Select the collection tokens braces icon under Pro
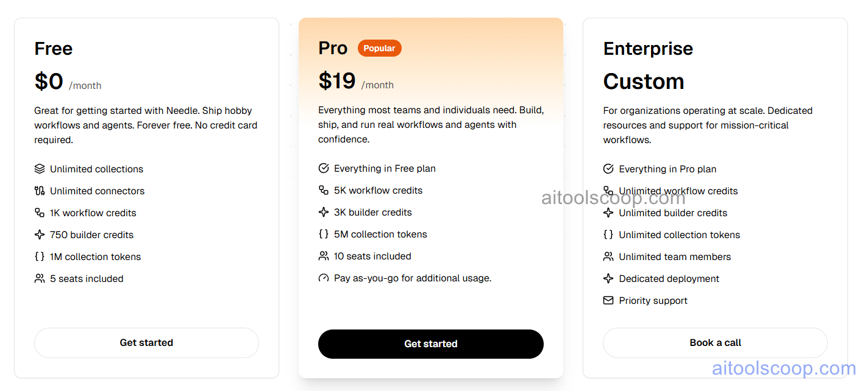868x391 pixels. click(x=324, y=234)
